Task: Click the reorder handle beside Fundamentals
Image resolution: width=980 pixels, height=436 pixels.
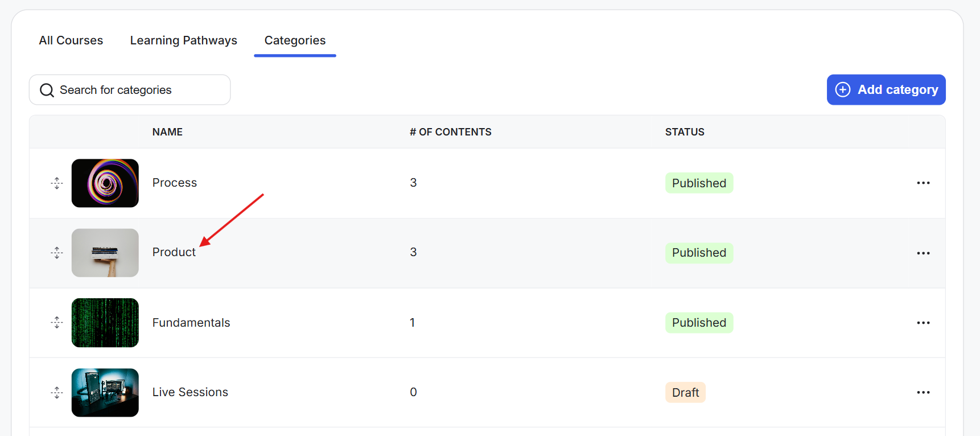Action: point(57,323)
